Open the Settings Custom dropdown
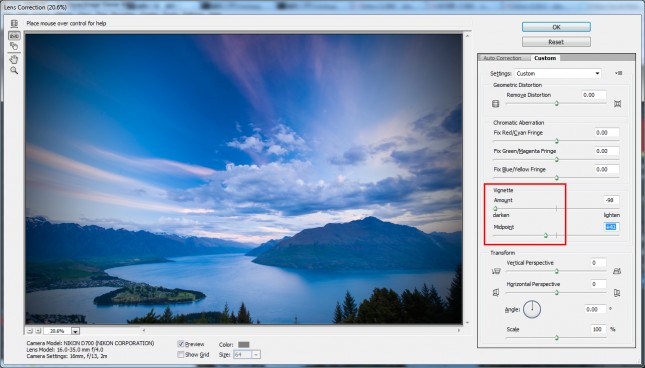The height and width of the screenshot is (368, 645). click(558, 74)
